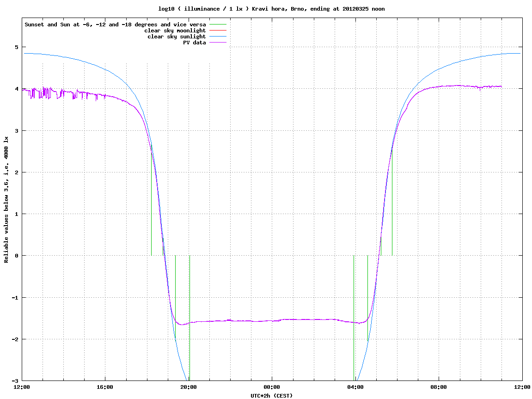Click the y-axis tick label 5
This screenshot has height=399, width=532.
click(x=16, y=47)
